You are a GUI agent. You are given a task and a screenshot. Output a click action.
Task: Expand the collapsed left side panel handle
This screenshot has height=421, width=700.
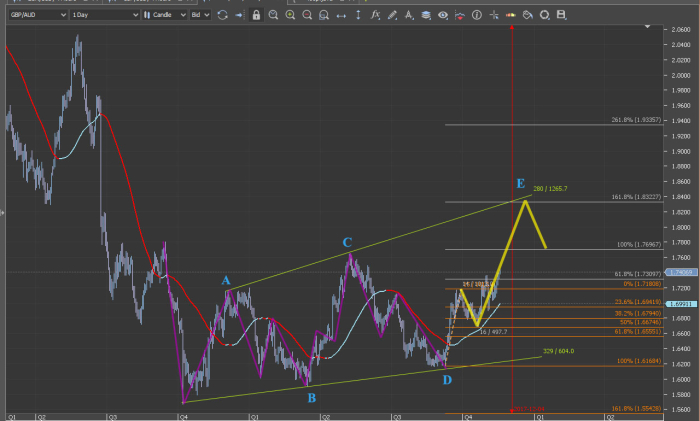2,213
